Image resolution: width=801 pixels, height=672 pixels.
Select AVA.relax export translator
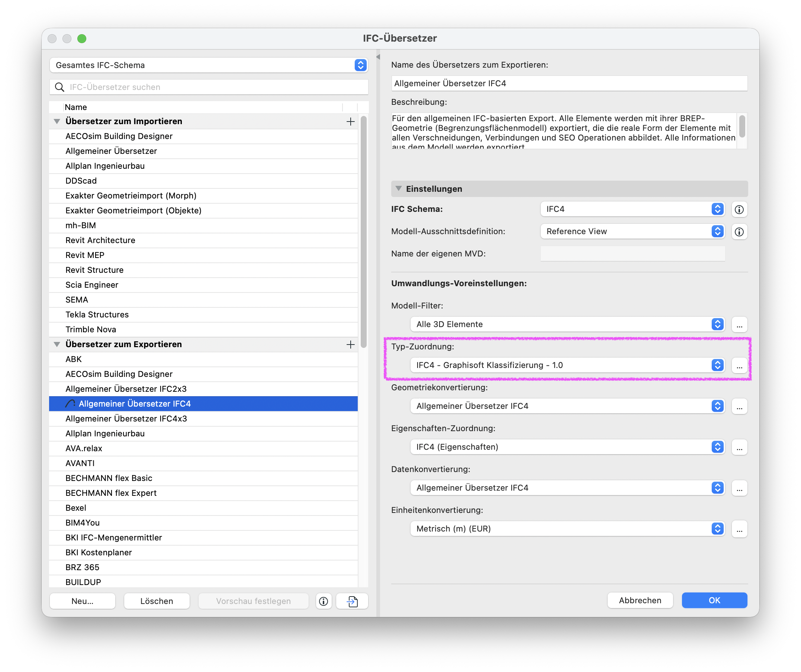(x=203, y=449)
